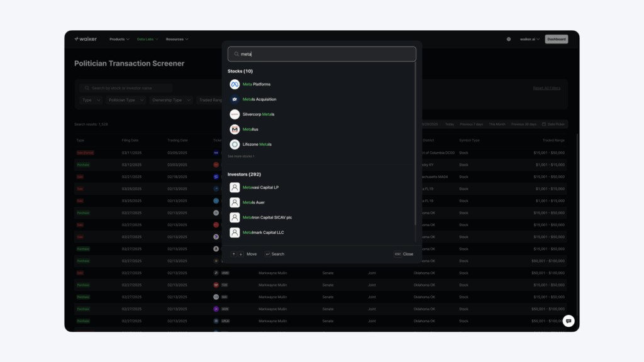Screen dimensions: 644x362
Task: Click the Metals Auer investor name
Action: pyautogui.click(x=253, y=202)
